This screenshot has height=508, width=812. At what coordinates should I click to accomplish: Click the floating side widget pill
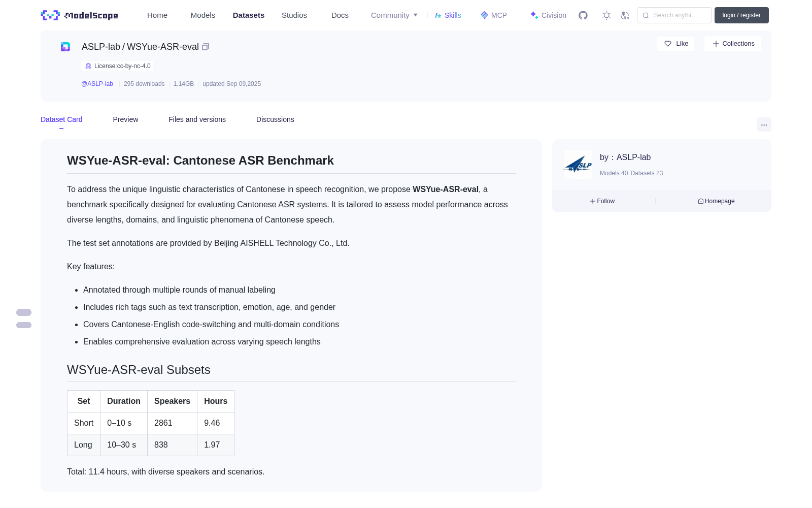24,319
